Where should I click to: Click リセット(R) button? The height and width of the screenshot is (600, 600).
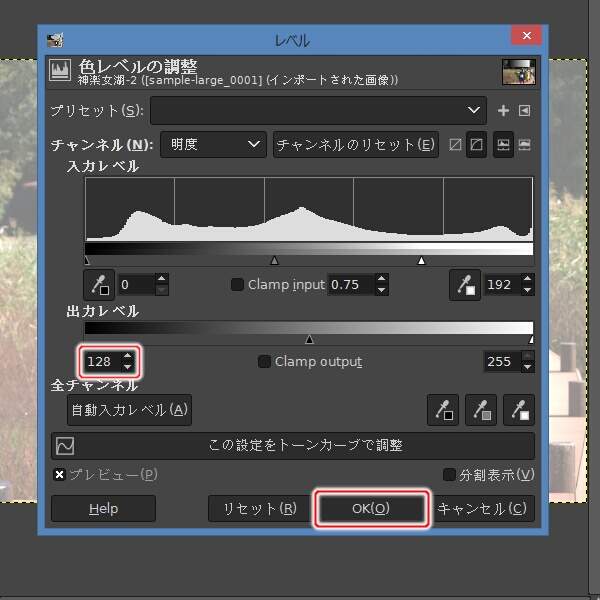pos(260,509)
